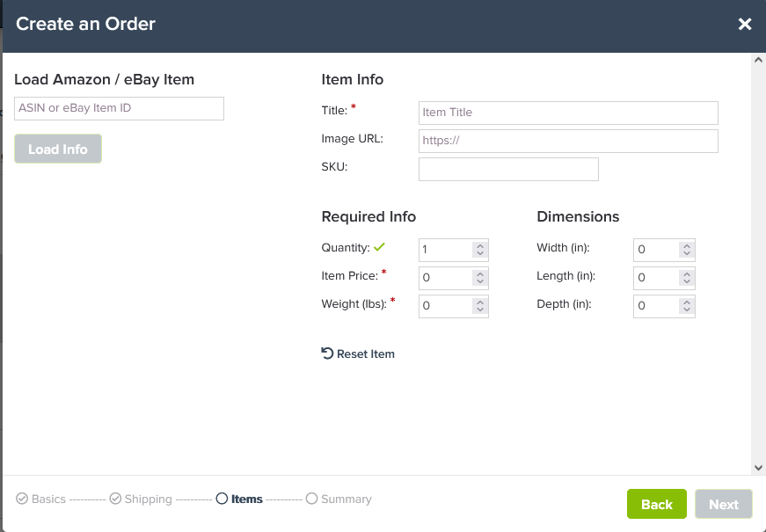
Task: Close the Create an Order dialog
Action: pyautogui.click(x=745, y=24)
